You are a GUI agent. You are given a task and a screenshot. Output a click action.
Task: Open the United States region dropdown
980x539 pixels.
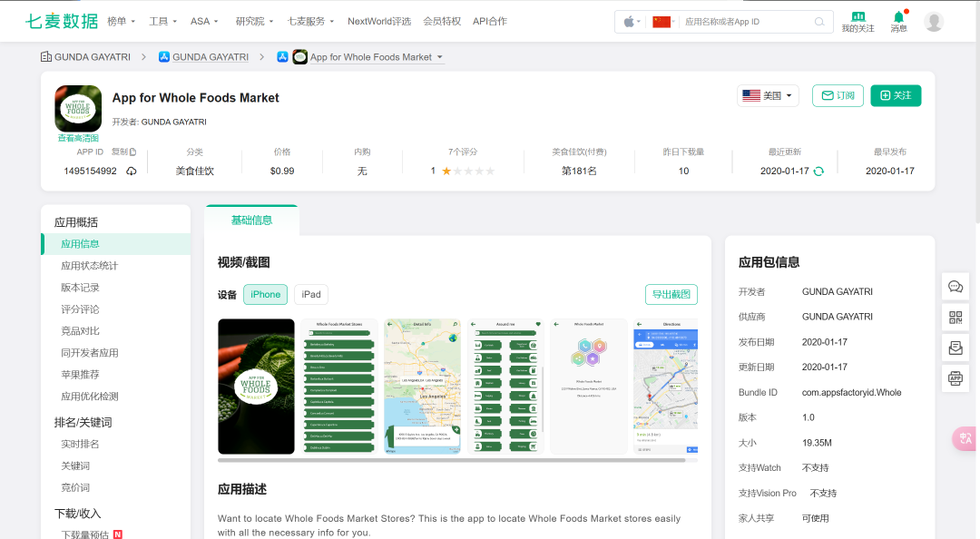click(x=768, y=95)
